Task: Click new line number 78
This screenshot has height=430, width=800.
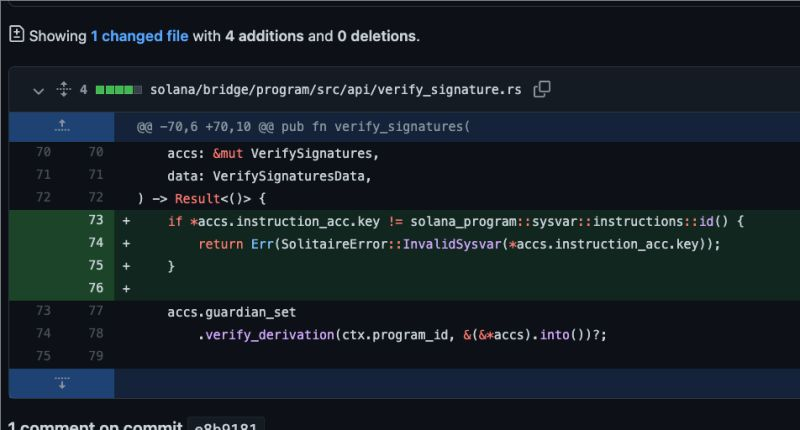Action: tap(95, 333)
